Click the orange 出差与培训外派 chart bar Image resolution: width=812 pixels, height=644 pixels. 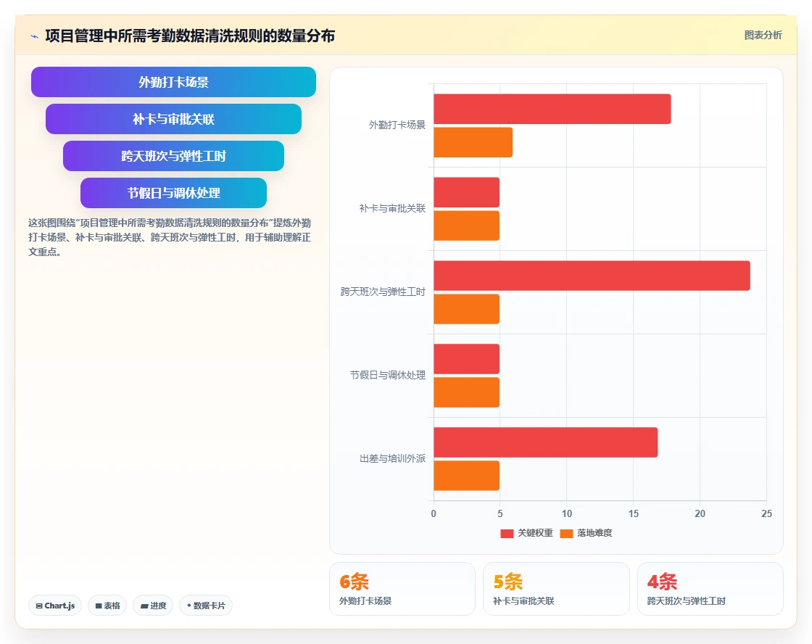[x=467, y=476]
